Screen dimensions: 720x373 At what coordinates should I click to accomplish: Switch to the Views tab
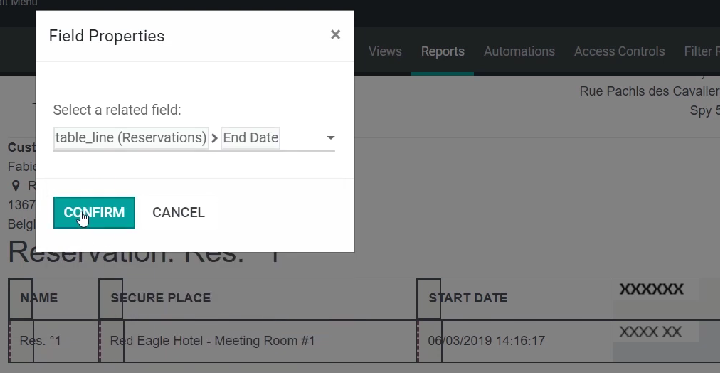click(x=385, y=51)
